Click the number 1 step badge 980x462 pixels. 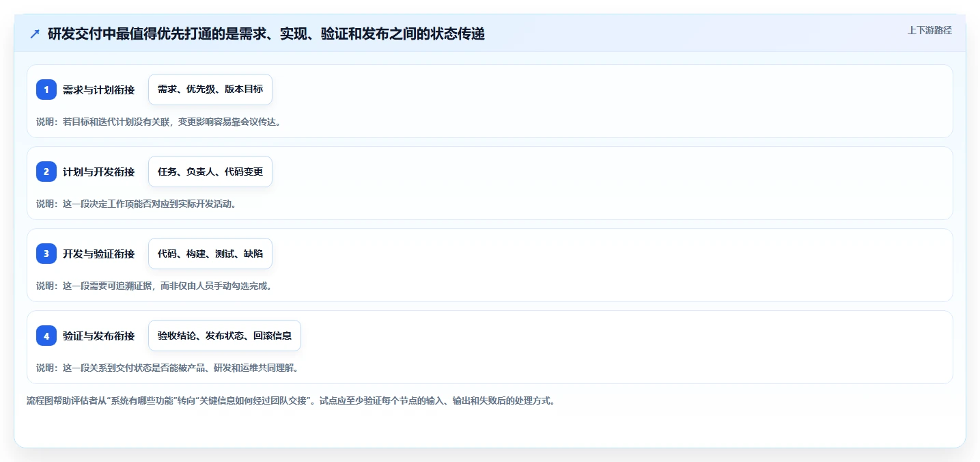pyautogui.click(x=46, y=90)
